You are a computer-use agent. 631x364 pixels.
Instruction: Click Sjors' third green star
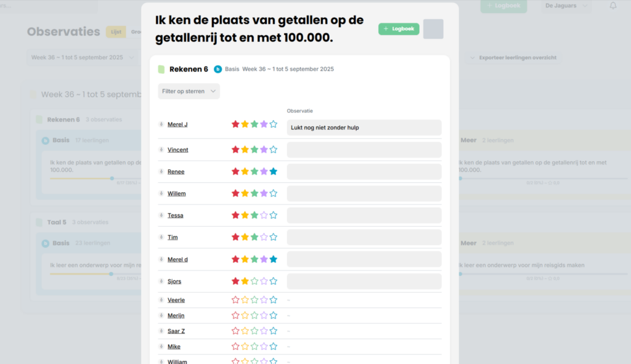point(254,281)
